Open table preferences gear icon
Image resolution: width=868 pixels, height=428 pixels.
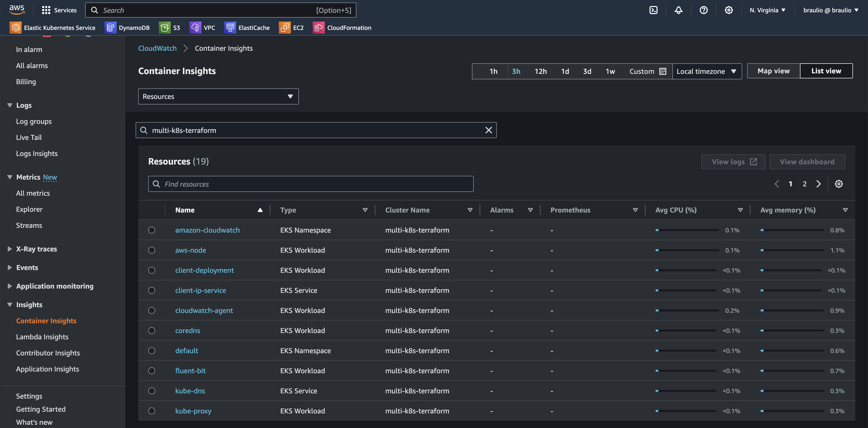coord(839,184)
